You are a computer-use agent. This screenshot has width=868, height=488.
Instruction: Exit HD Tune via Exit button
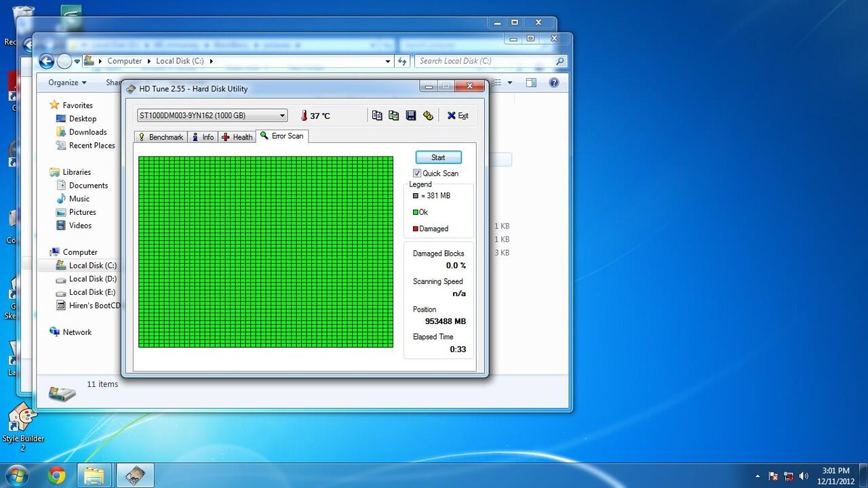click(458, 115)
